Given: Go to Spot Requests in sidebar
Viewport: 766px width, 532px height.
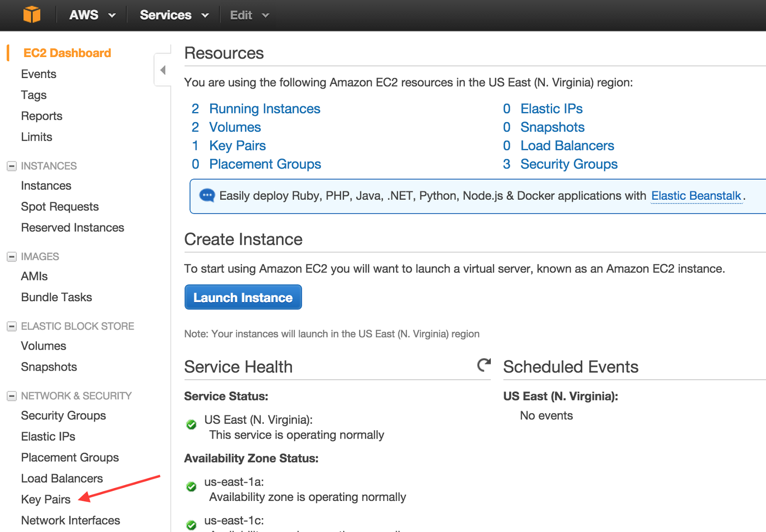Looking at the screenshot, I should point(60,207).
